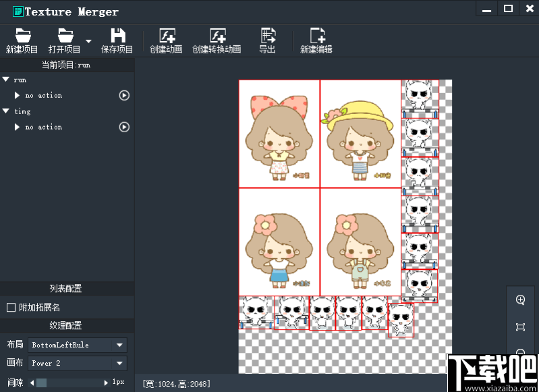Select the run item in project tree

pyautogui.click(x=20, y=80)
